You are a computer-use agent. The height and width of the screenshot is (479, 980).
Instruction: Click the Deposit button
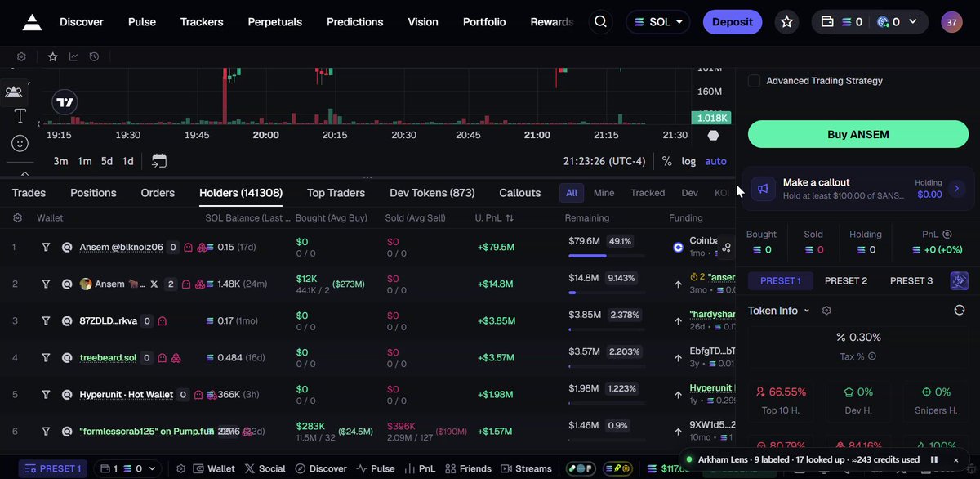tap(733, 22)
